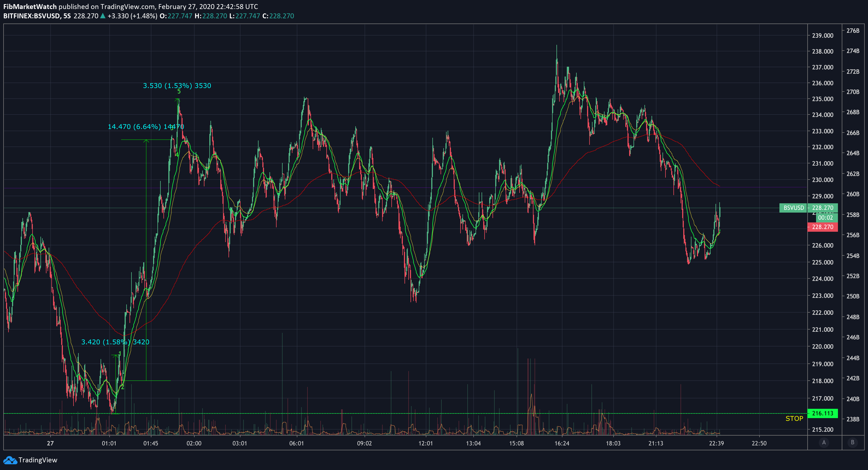Click the 239.000 price axis label
This screenshot has height=470, width=868.
pos(823,36)
